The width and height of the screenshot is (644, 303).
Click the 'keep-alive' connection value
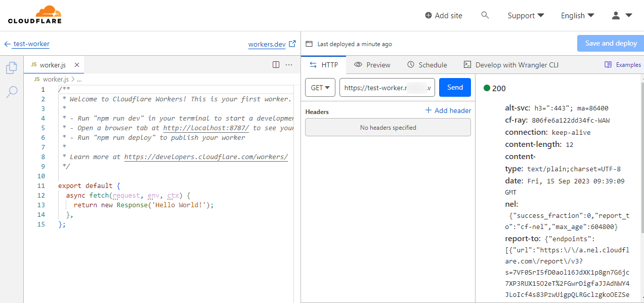click(570, 133)
